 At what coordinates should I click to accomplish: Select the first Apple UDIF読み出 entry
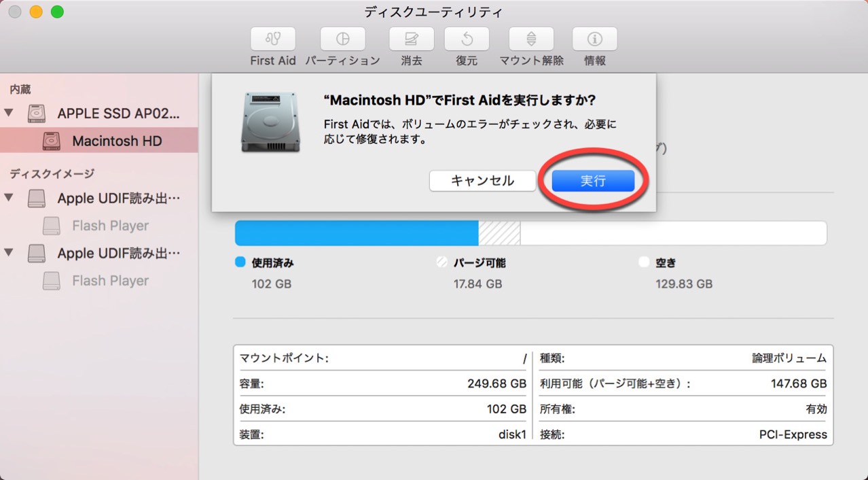[119, 199]
